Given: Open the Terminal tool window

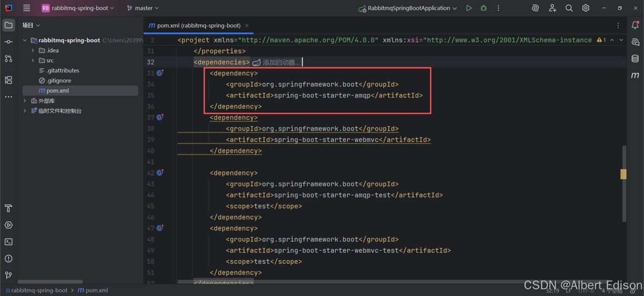Looking at the screenshot, I should tap(8, 242).
